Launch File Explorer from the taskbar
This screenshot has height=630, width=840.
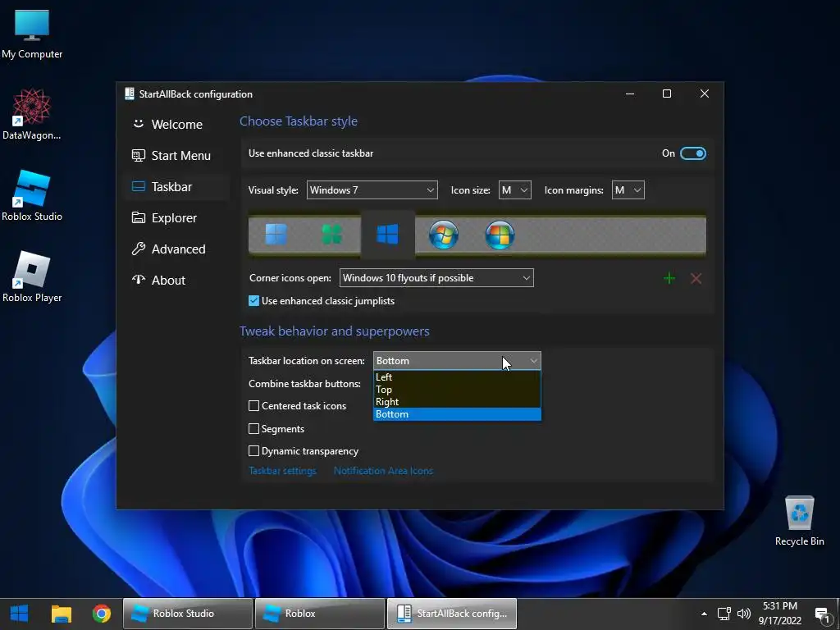61,614
